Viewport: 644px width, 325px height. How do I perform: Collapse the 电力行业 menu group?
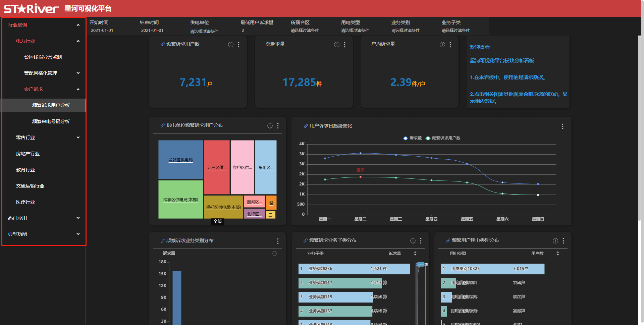pos(78,41)
